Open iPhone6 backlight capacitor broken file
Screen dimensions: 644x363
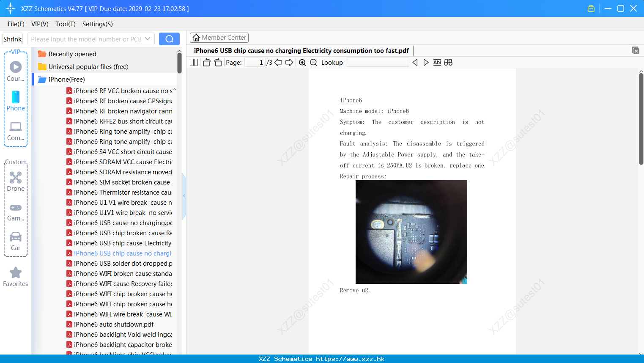(x=119, y=345)
